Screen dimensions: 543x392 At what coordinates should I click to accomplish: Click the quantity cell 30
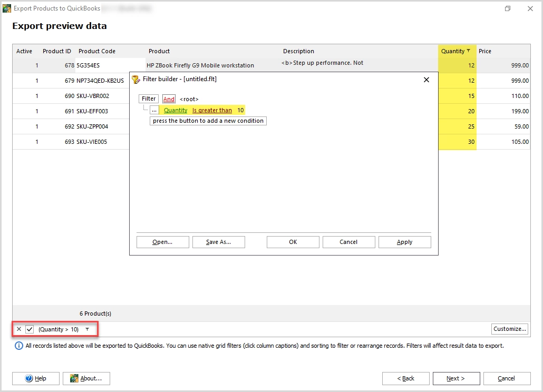[458, 142]
